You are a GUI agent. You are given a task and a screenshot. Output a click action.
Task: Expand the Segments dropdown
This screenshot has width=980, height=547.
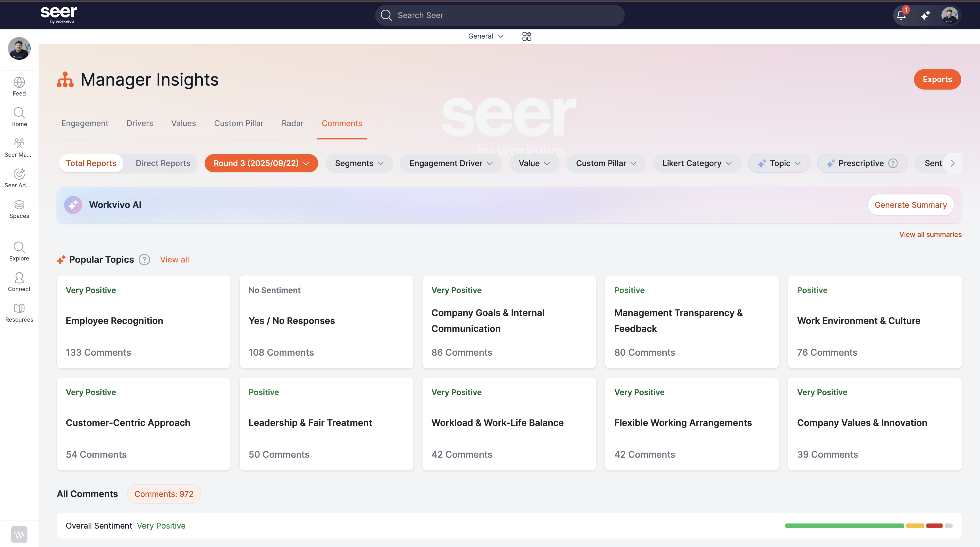tap(359, 163)
